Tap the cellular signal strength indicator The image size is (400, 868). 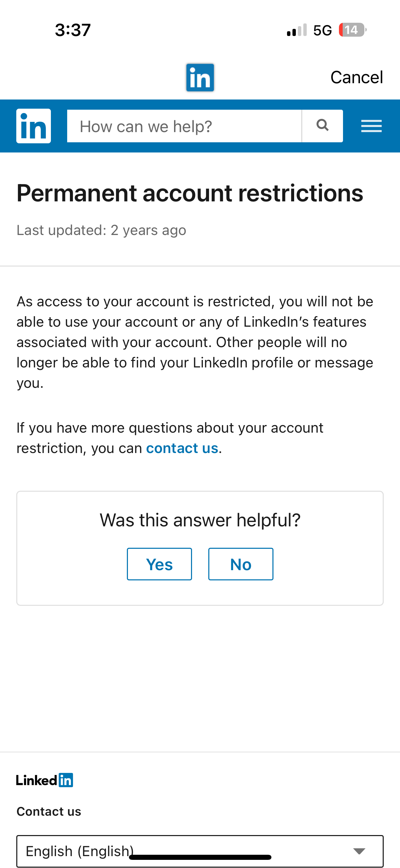(297, 30)
